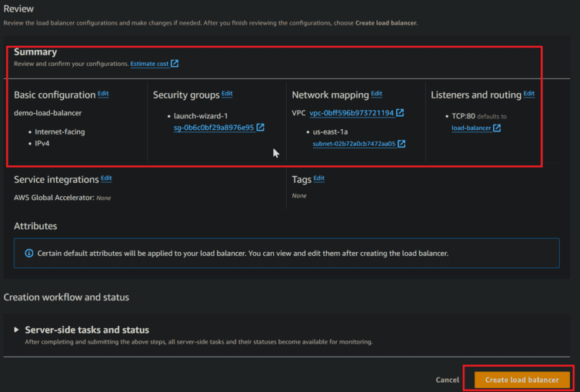
Task: Edit the Basic configuration section
Action: pyautogui.click(x=103, y=94)
